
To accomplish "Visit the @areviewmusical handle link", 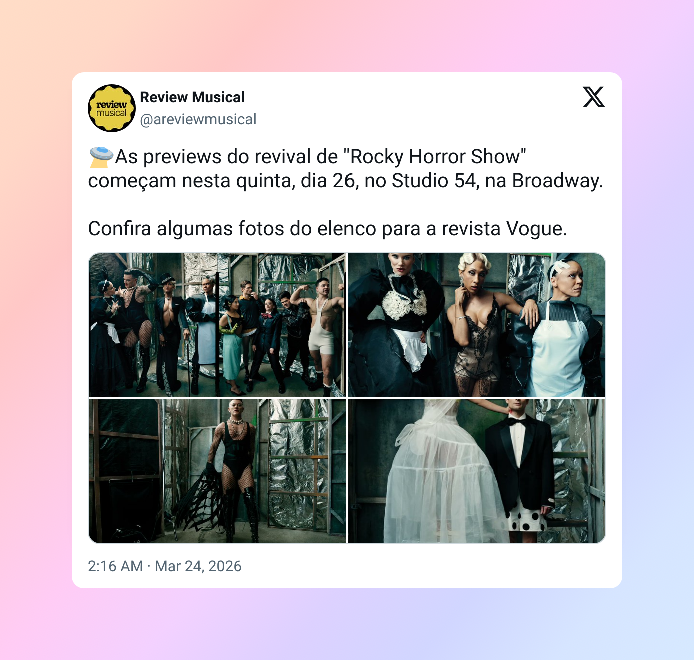I will coord(198,119).
